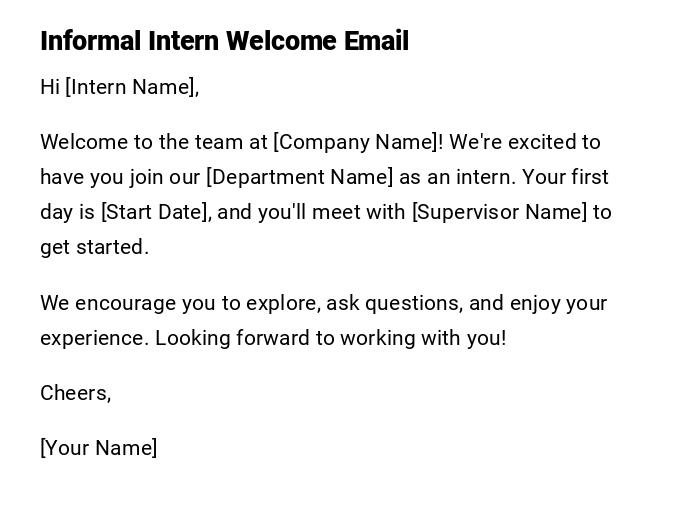
Task: Select the [Department Name] placeholder
Action: (x=299, y=177)
